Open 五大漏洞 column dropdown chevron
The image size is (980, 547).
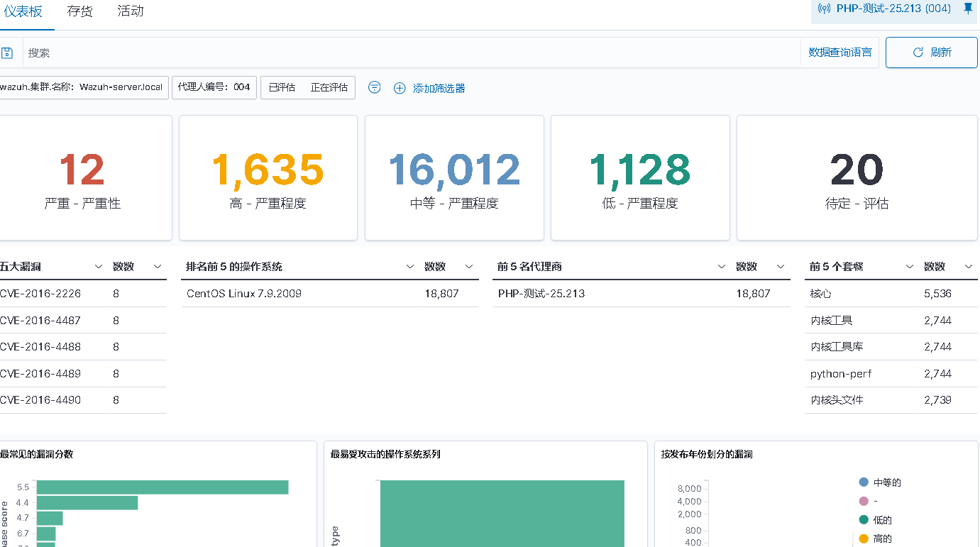(x=99, y=267)
